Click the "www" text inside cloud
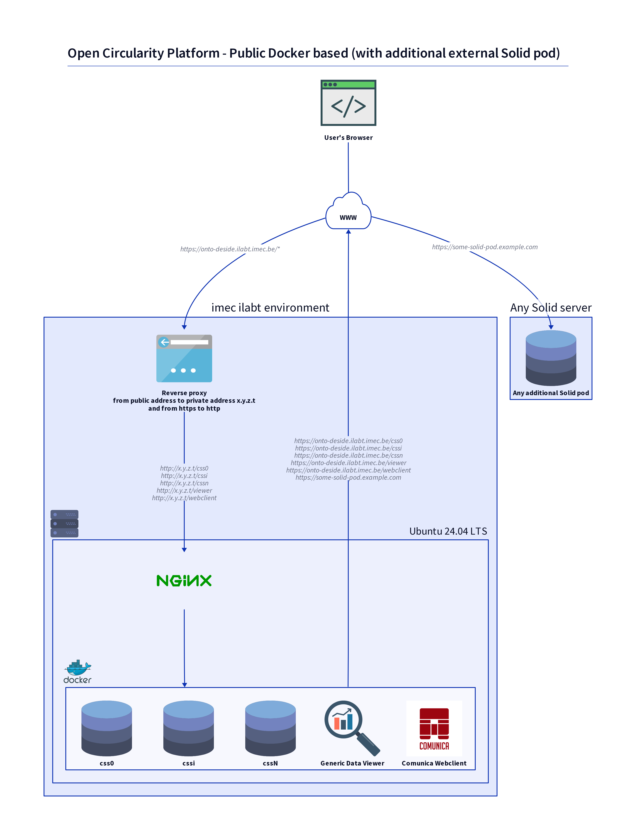 348,218
